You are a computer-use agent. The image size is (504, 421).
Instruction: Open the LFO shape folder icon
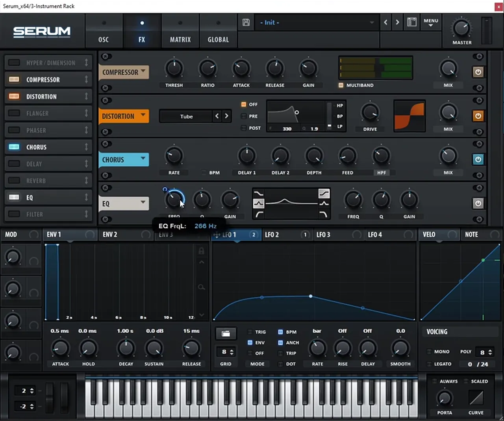pyautogui.click(x=226, y=334)
